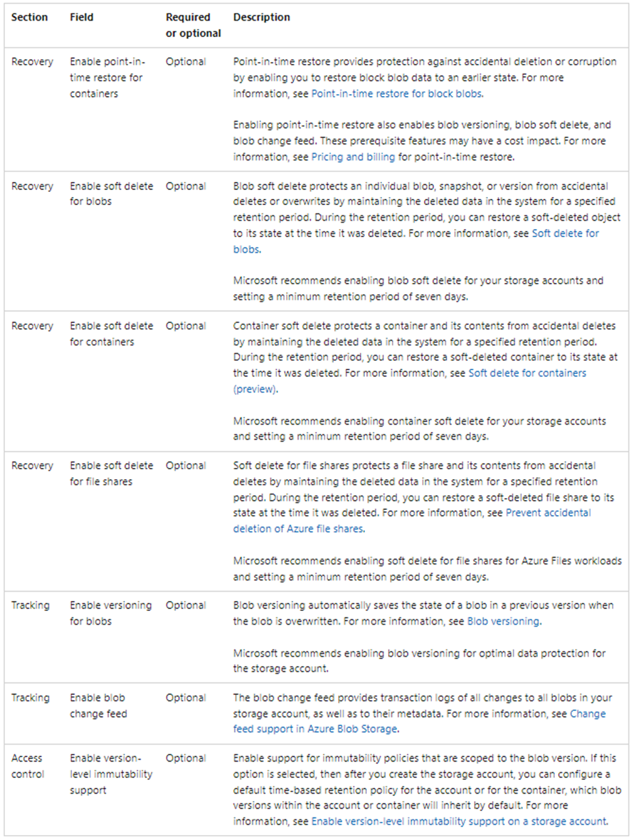Click the Section column header

[x=29, y=17]
